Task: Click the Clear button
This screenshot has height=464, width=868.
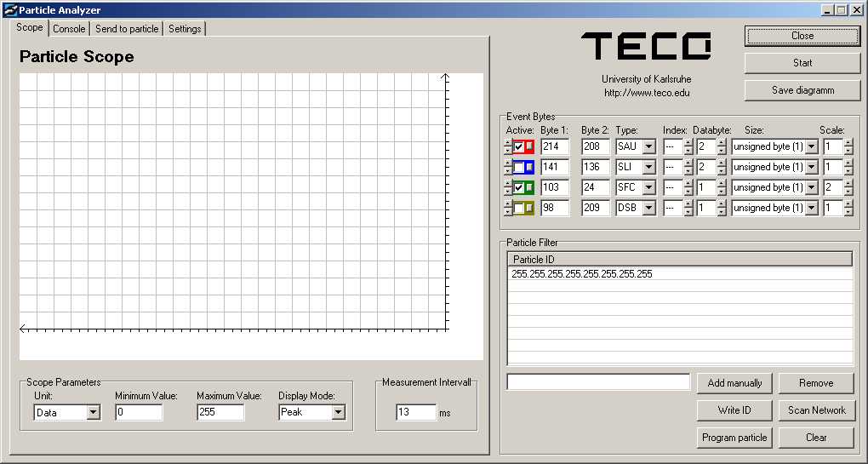Action: click(x=816, y=438)
